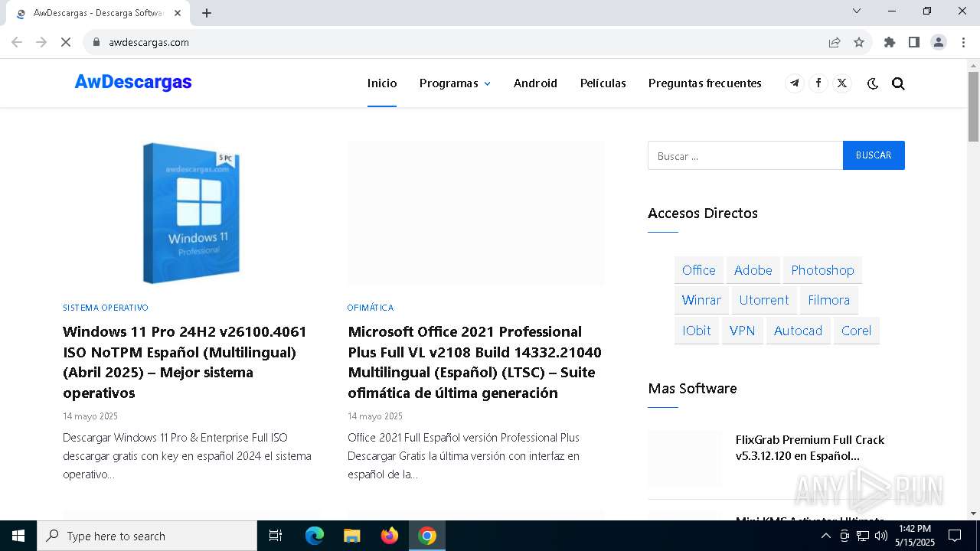Open the X (Twitter) social icon
Screen dimensions: 980x551
tap(842, 83)
